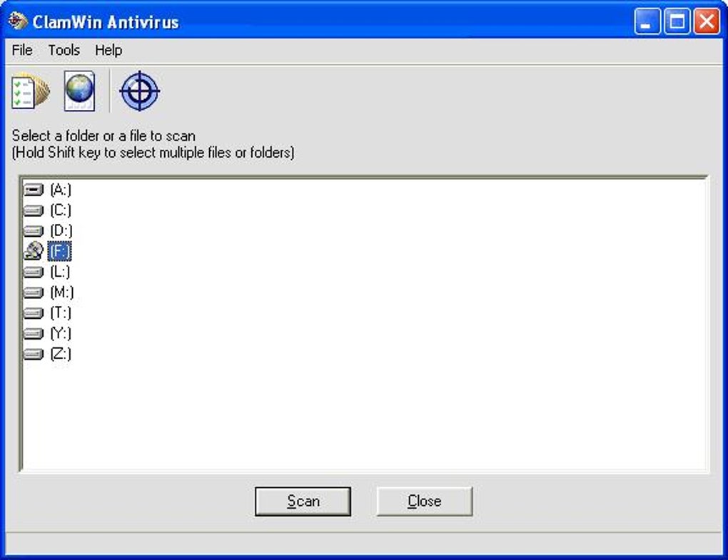Close ClamWin window via title bar X
The height and width of the screenshot is (560, 728).
[706, 21]
